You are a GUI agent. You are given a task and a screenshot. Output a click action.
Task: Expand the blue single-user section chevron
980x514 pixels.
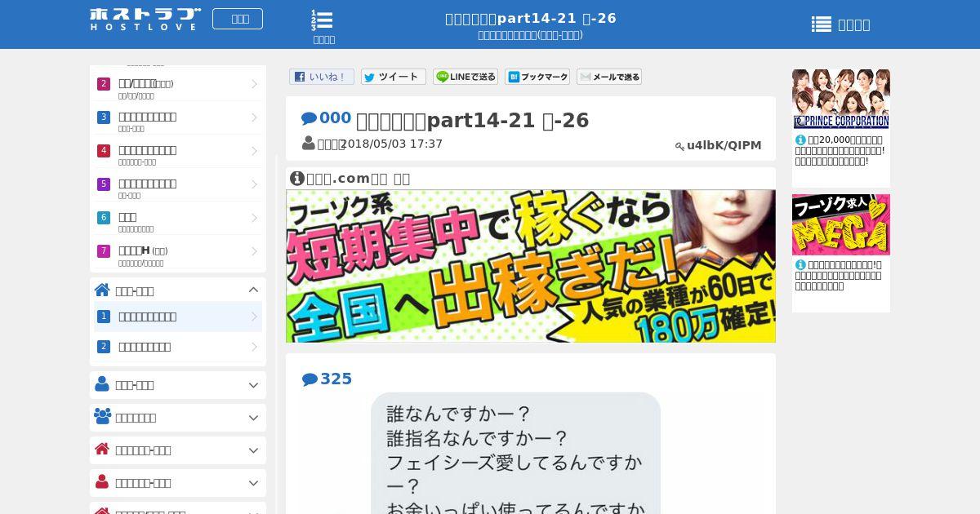click(x=253, y=385)
